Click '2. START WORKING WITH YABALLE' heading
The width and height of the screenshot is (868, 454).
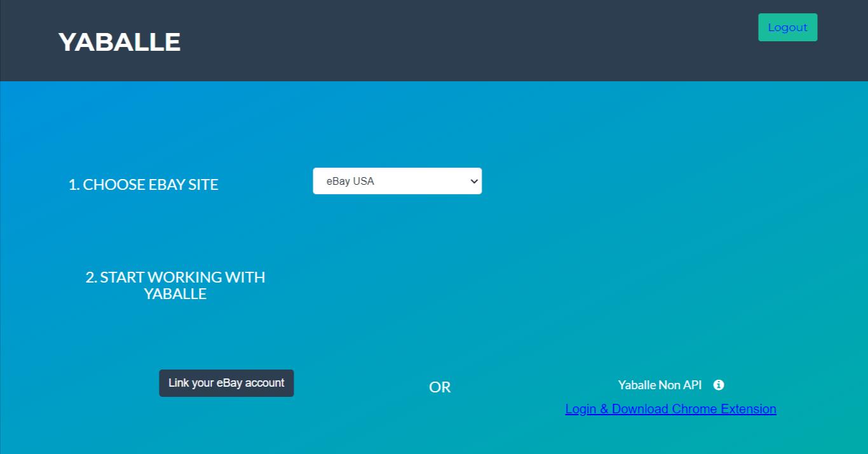(175, 286)
